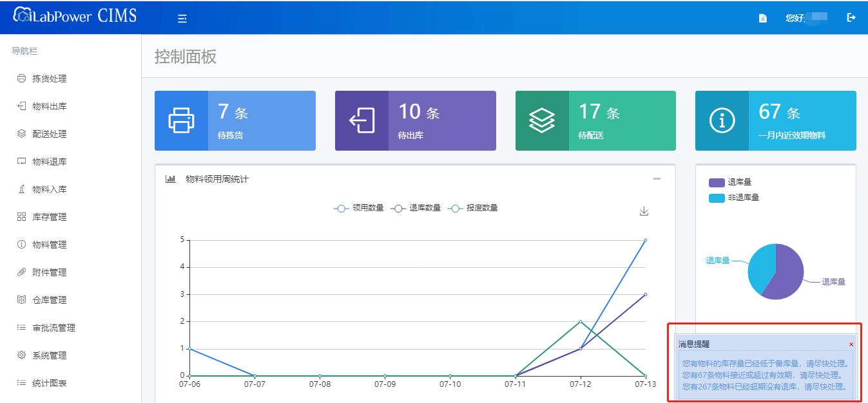
Task: Close the 消息提醒 popup with red X
Action: tap(851, 344)
